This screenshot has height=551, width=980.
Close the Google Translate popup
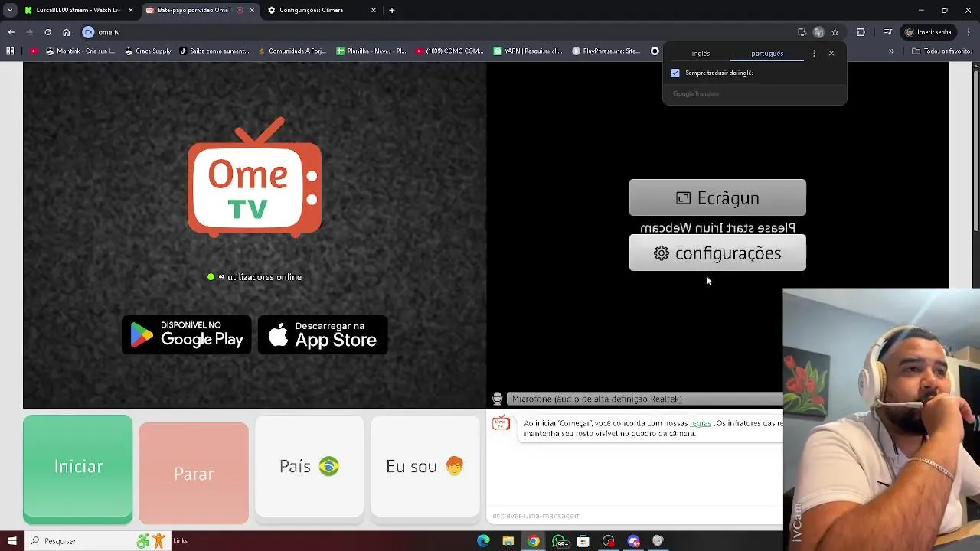(831, 54)
